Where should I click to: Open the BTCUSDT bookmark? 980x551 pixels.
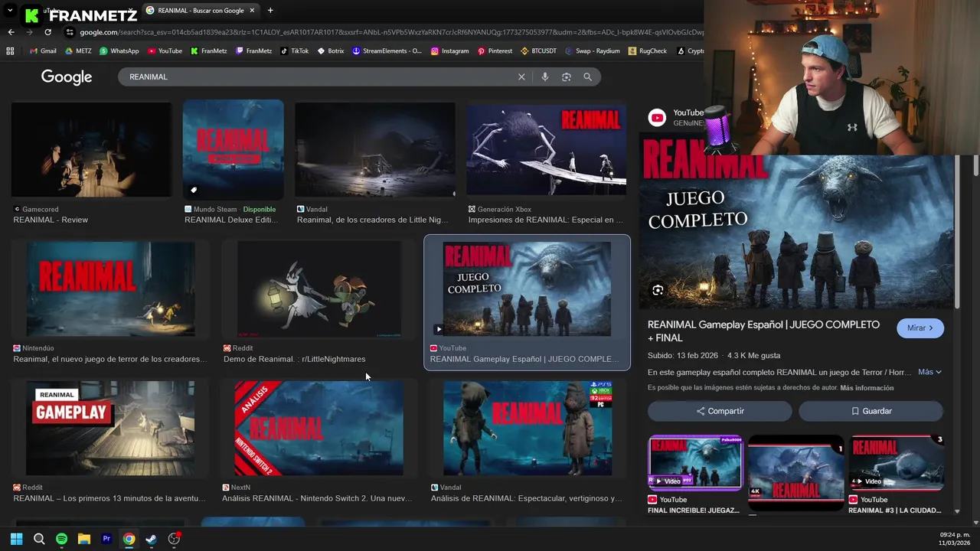[539, 51]
